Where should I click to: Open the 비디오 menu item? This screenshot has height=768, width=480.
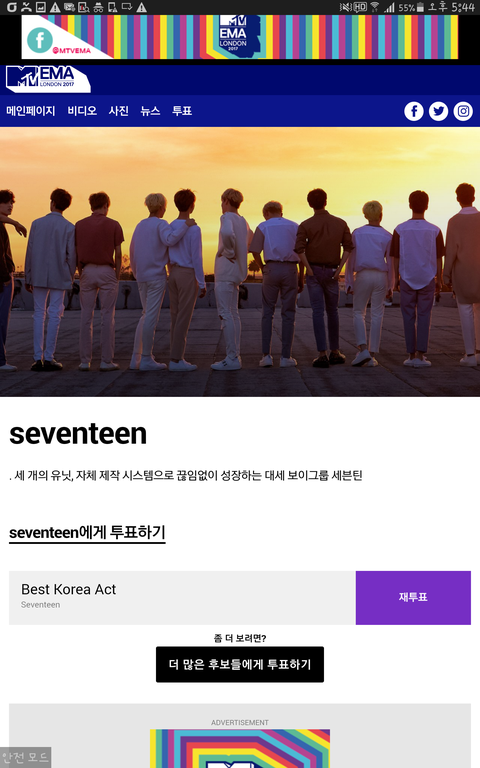[82, 111]
